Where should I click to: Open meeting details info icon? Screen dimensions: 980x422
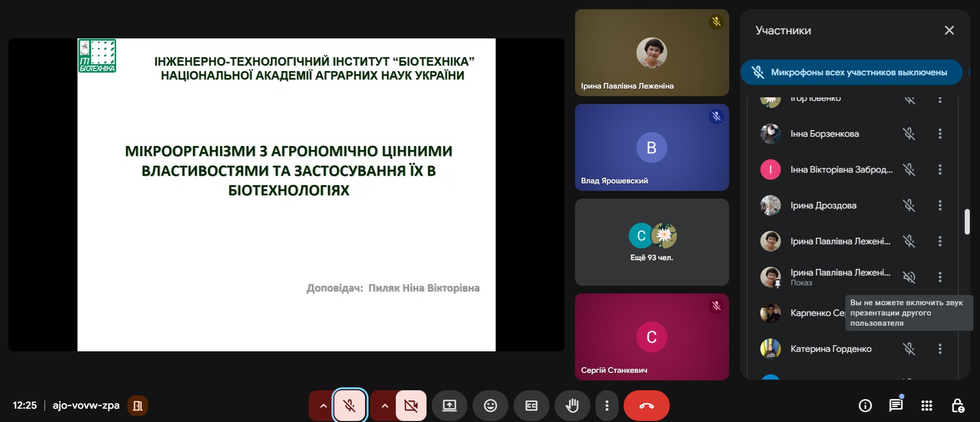(865, 406)
